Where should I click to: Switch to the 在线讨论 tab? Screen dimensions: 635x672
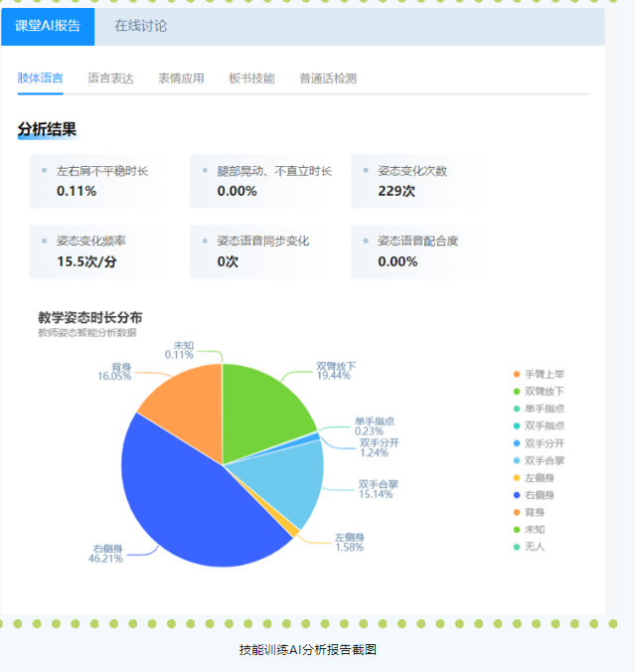140,27
